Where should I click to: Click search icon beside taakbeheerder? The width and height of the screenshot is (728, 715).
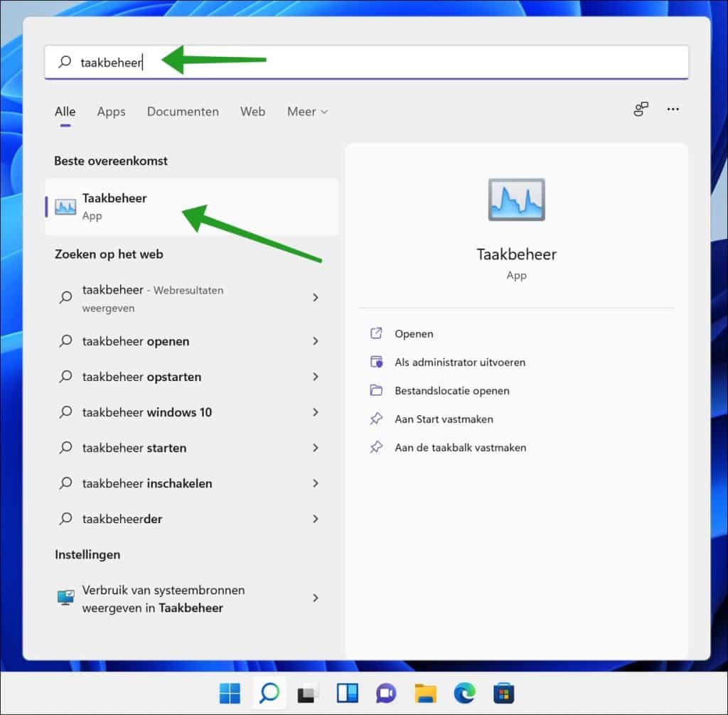click(x=65, y=519)
